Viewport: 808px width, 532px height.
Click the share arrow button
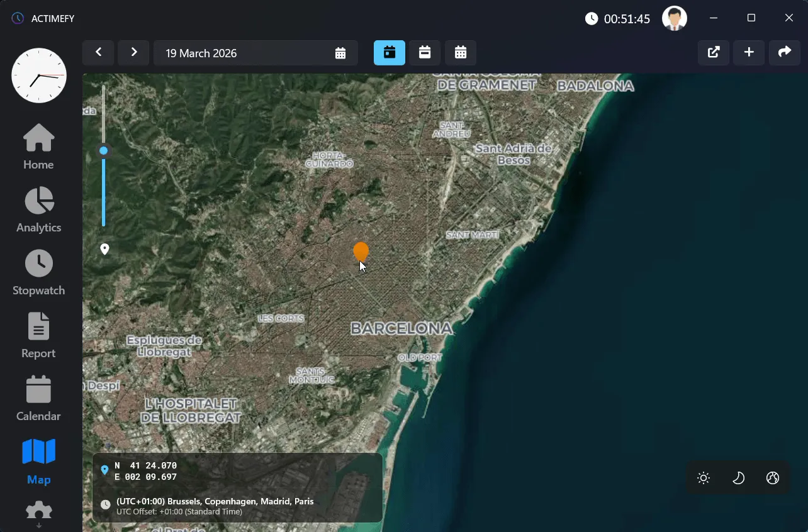tap(784, 53)
